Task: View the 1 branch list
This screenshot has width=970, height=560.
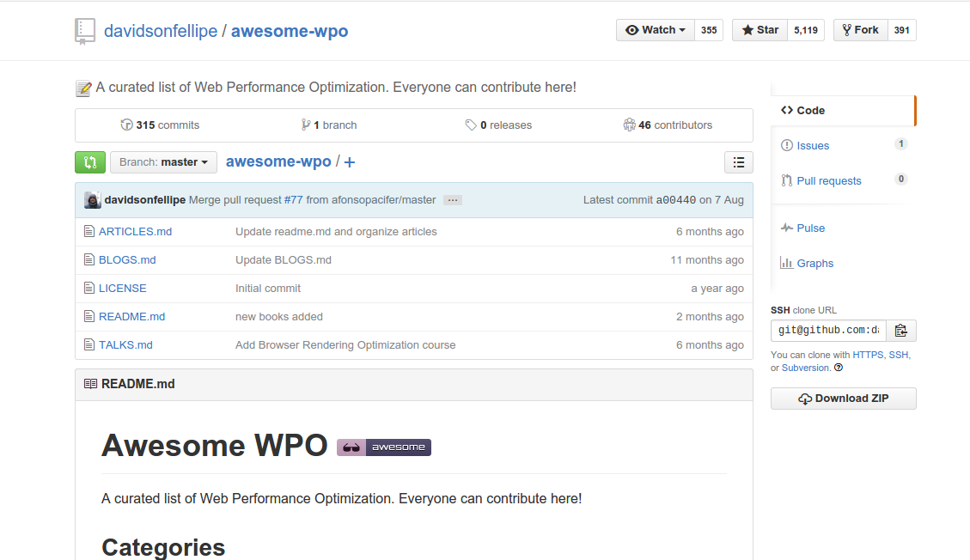Action: coord(328,125)
